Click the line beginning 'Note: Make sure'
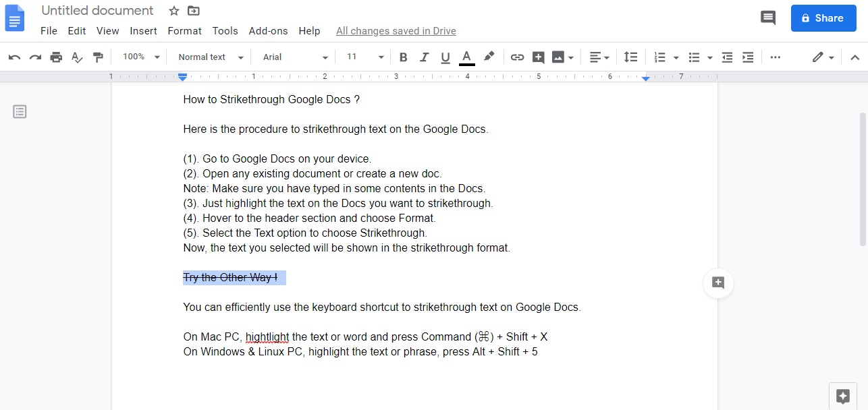868x410 pixels. [334, 189]
